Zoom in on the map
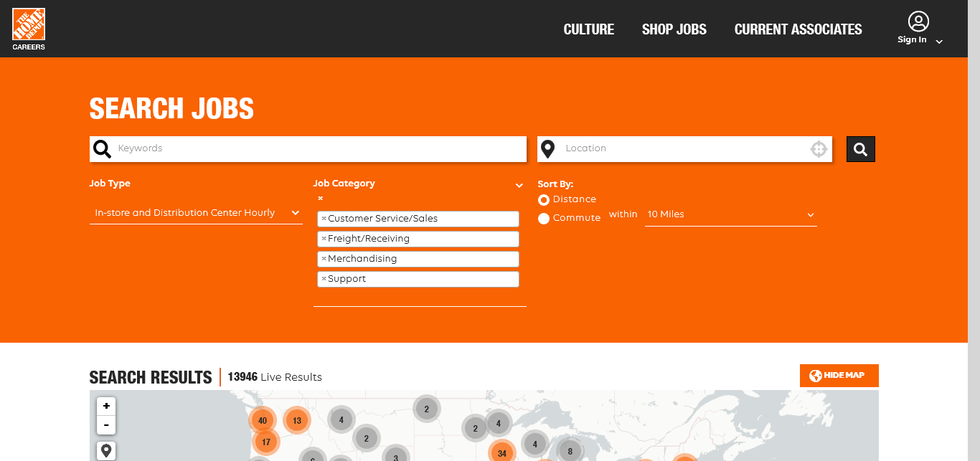This screenshot has width=980, height=461. click(x=106, y=406)
